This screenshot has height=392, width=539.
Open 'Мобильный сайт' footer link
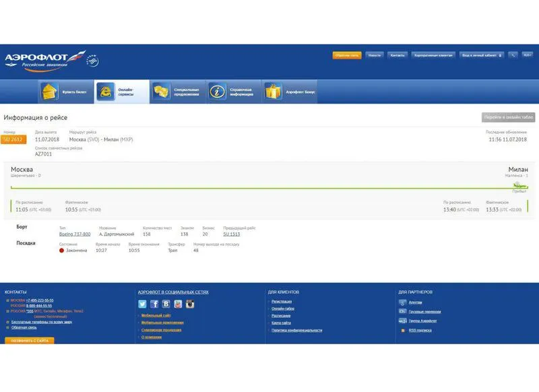(x=156, y=315)
